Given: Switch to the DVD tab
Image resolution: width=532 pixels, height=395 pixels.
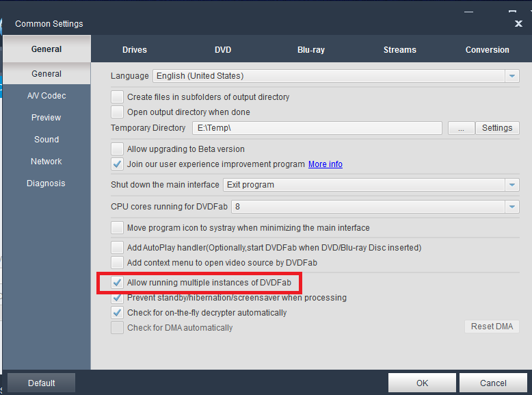Looking at the screenshot, I should pyautogui.click(x=222, y=49).
